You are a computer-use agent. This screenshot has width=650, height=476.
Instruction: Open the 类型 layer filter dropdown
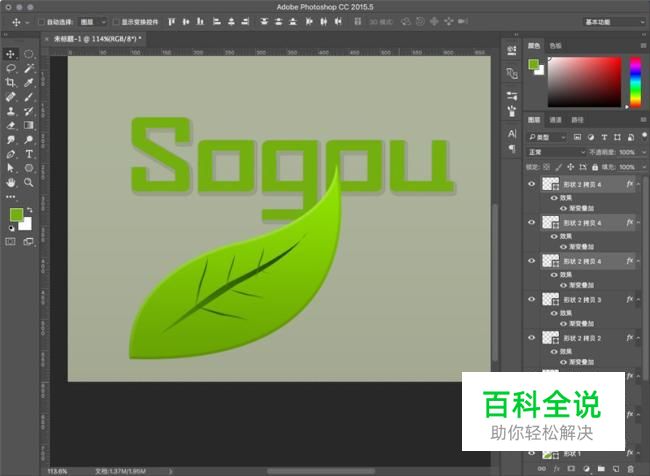tap(547, 137)
